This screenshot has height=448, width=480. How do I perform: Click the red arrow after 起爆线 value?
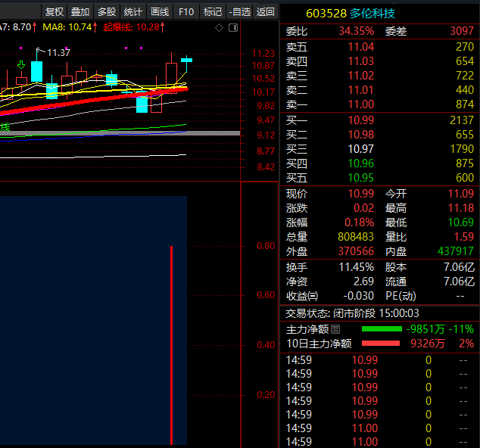click(x=164, y=27)
